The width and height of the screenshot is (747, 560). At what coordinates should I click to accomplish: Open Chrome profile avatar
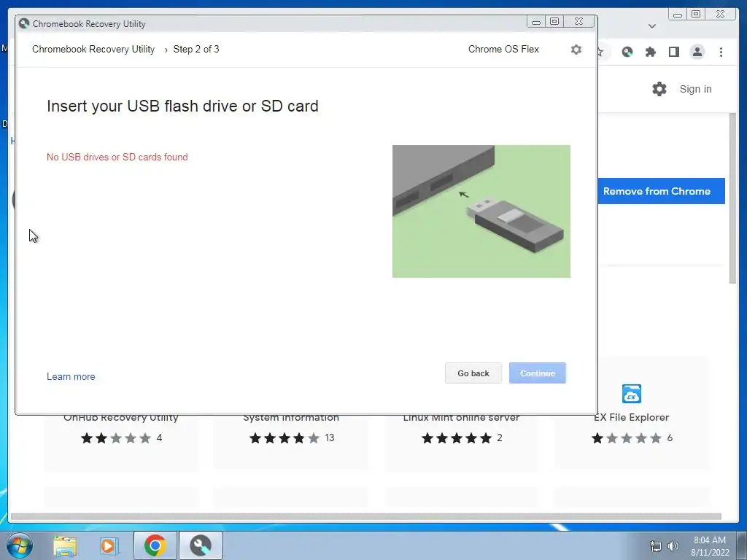[697, 52]
